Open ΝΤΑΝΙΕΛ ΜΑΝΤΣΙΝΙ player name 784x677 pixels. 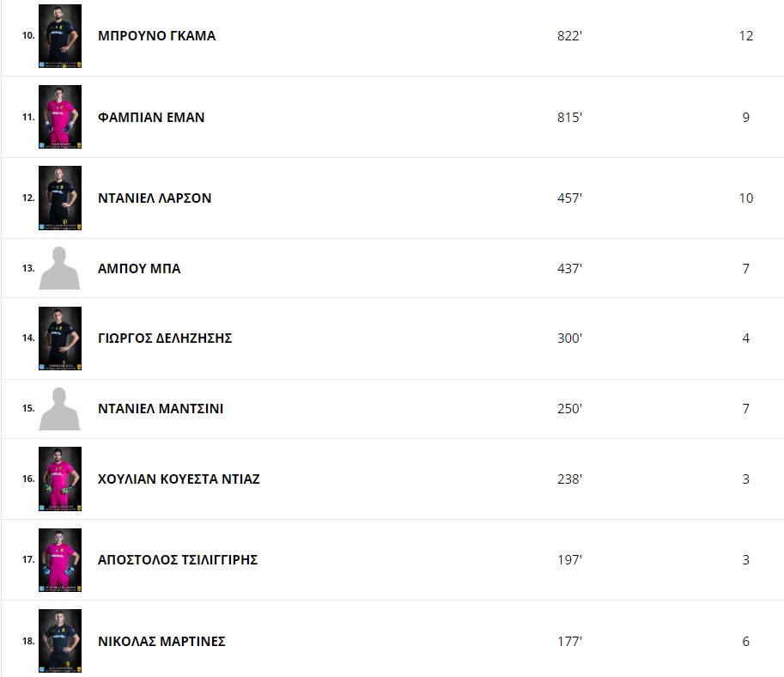coord(161,409)
